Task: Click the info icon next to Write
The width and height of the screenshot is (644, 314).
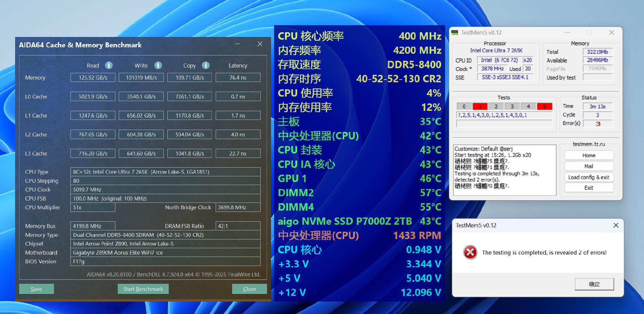Action: 158,65
